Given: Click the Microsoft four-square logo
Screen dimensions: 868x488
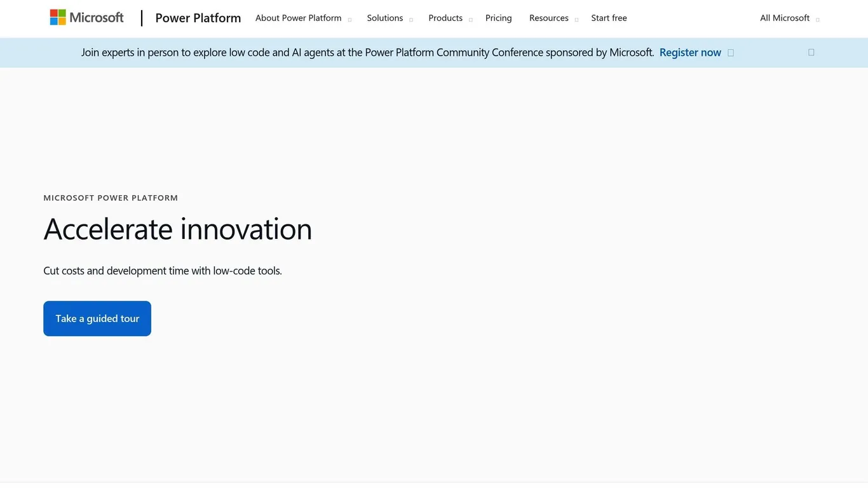Looking at the screenshot, I should pos(58,17).
